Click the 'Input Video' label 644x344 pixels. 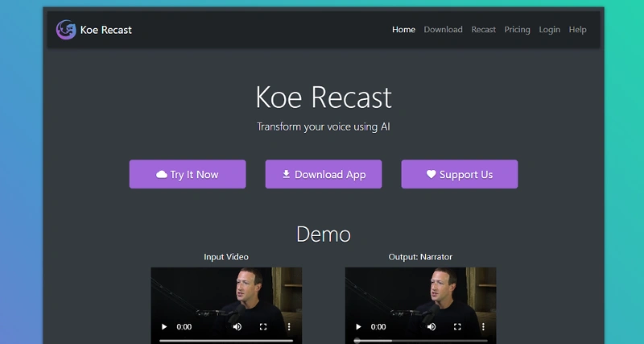(226, 257)
